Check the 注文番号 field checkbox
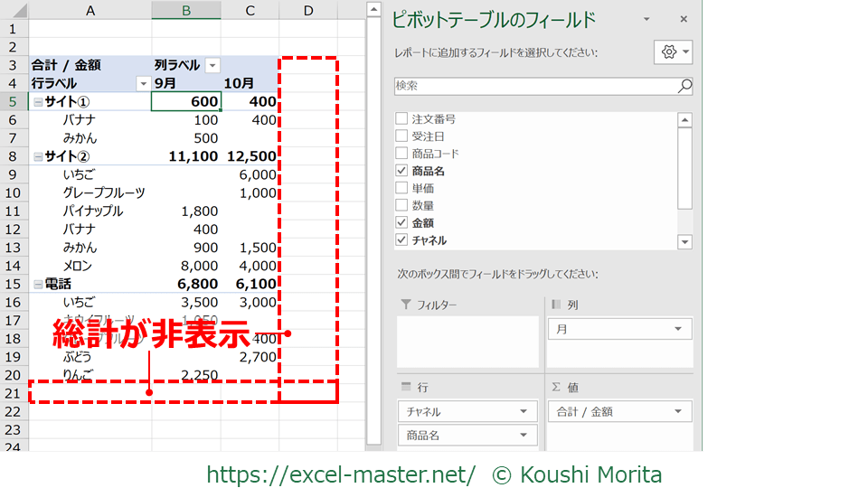Screen dimensions: 868x488 [401, 119]
